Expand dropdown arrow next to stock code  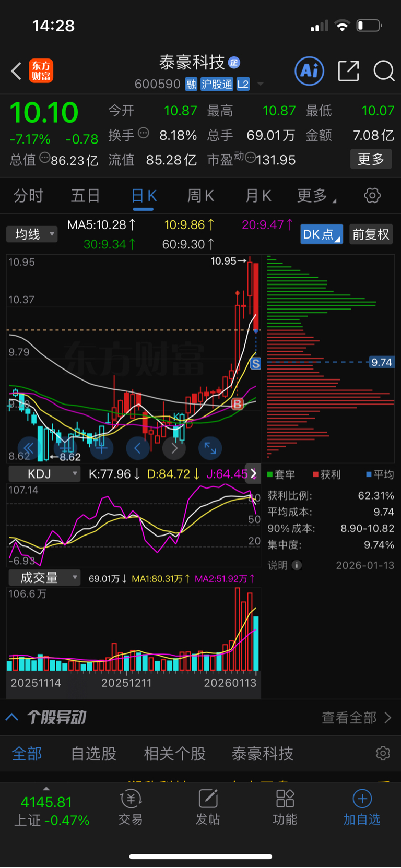261,84
